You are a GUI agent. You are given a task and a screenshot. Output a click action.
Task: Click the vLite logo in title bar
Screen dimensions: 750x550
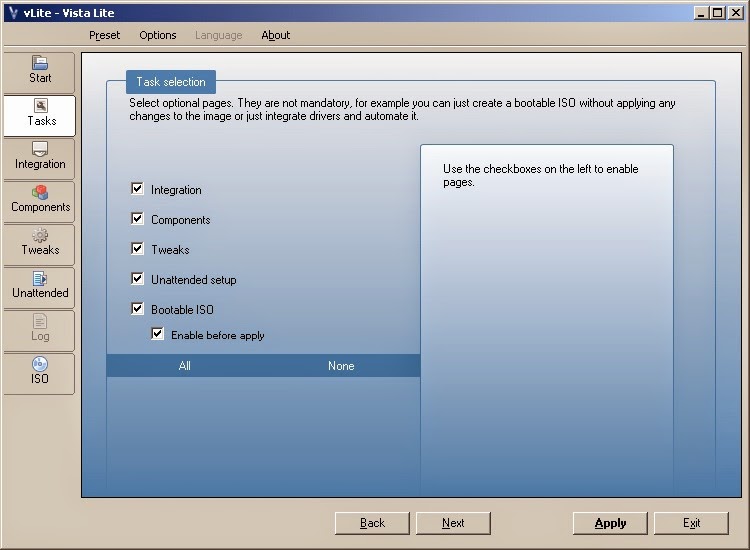pos(13,13)
